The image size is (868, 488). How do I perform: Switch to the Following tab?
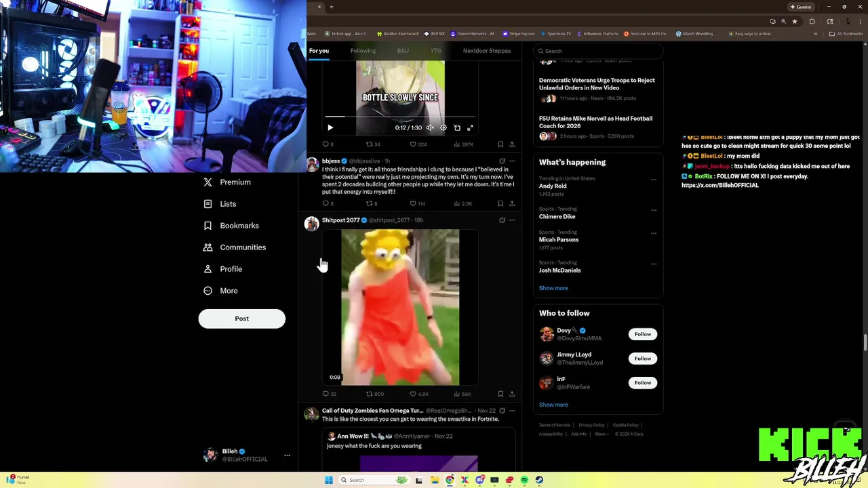[363, 51]
